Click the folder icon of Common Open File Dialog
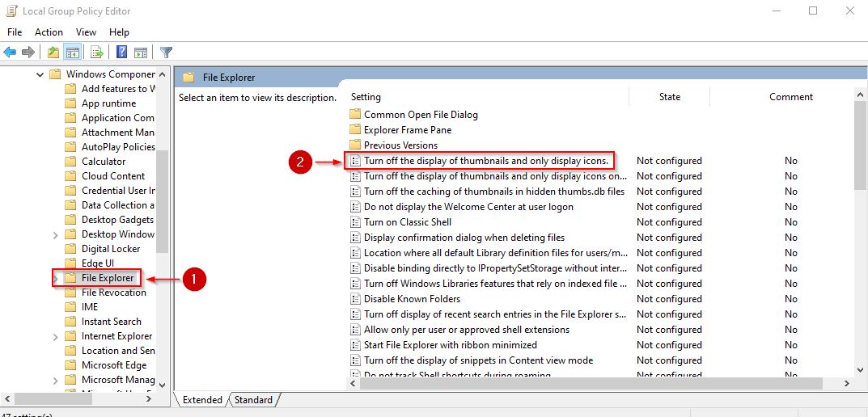This screenshot has height=417, width=868. (355, 115)
